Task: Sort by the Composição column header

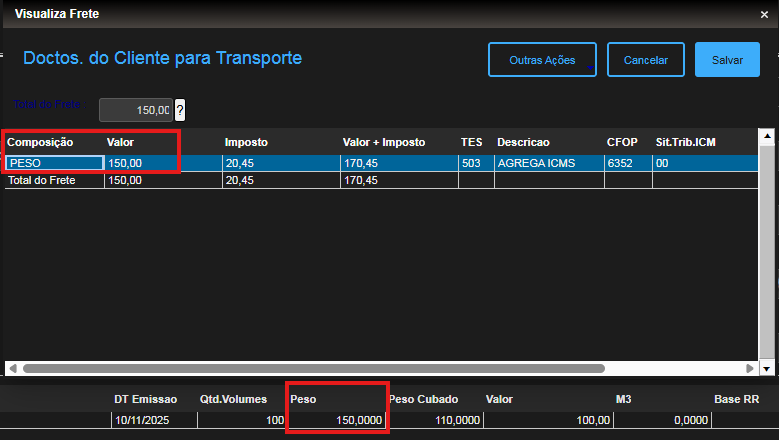Action: click(x=40, y=142)
